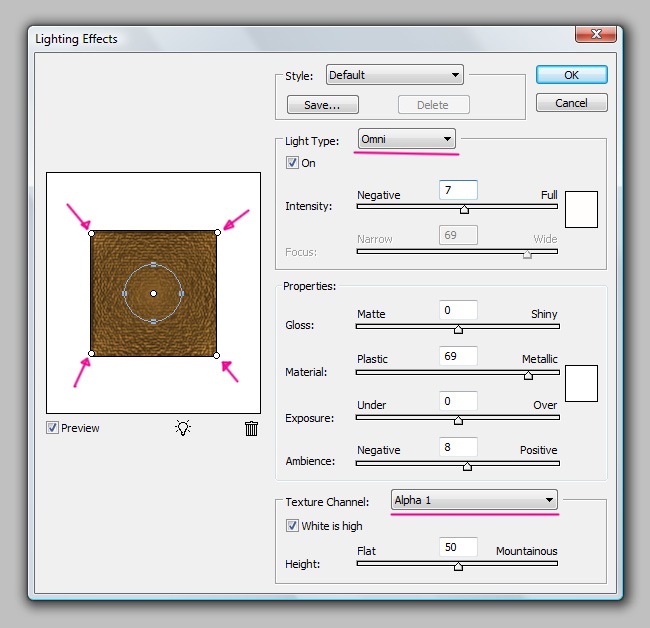Click the Height value field showing 50
The image size is (650, 628).
457,547
